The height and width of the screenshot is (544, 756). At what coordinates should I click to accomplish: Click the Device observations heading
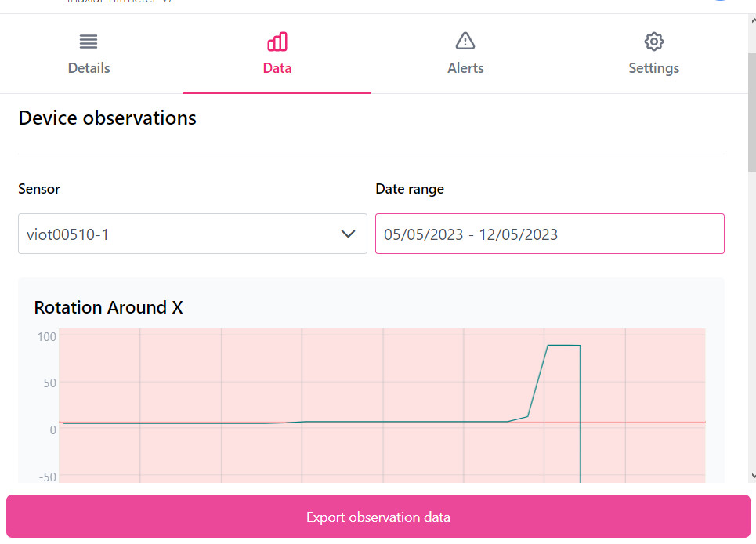click(107, 118)
